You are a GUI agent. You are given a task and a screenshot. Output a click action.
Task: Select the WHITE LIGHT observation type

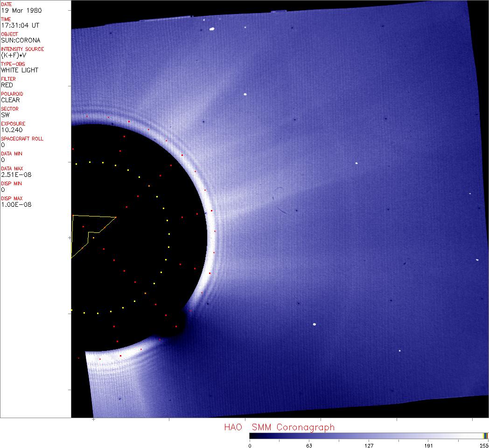20,70
